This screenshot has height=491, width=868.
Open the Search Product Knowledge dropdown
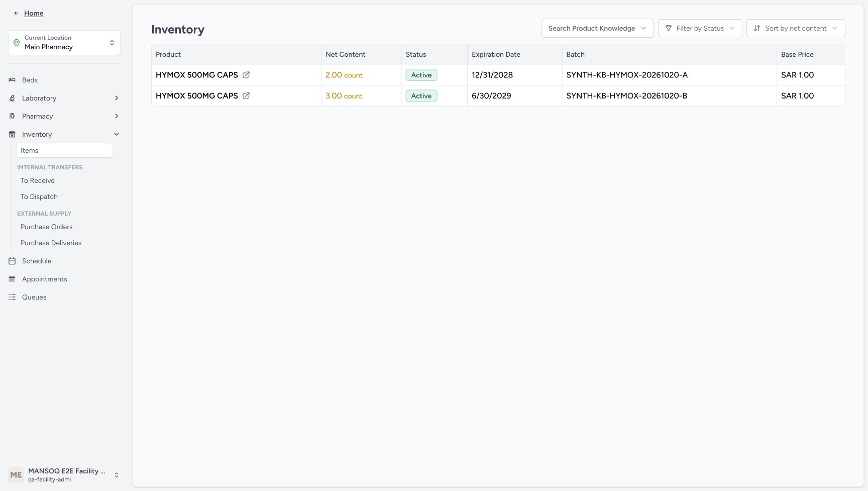(x=597, y=28)
